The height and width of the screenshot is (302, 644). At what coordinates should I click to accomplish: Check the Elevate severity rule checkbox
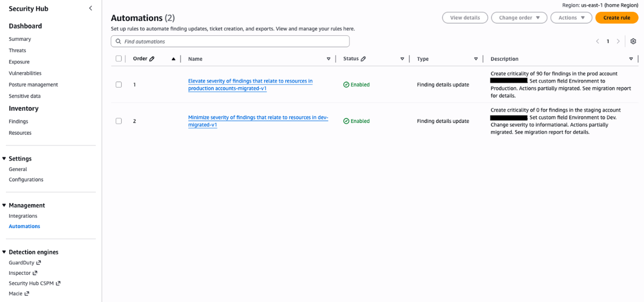(x=119, y=84)
